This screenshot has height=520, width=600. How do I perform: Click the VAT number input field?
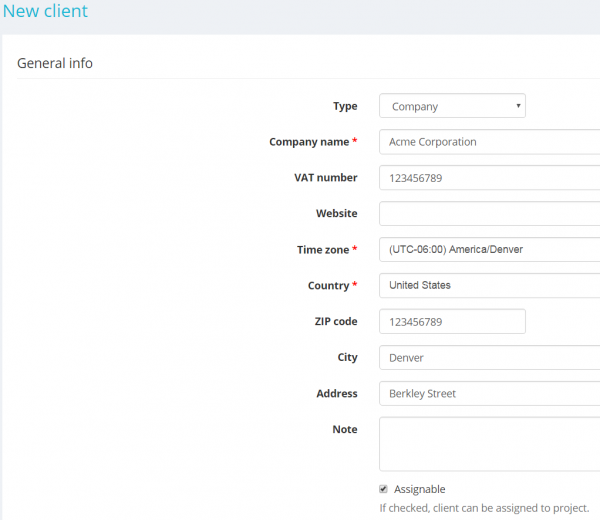click(488, 178)
